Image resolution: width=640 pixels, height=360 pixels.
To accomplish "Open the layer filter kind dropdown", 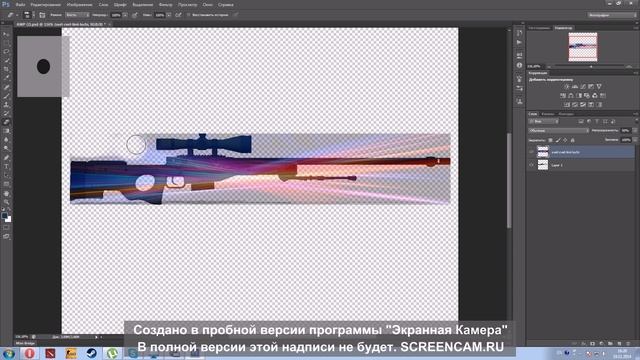I will 544,122.
